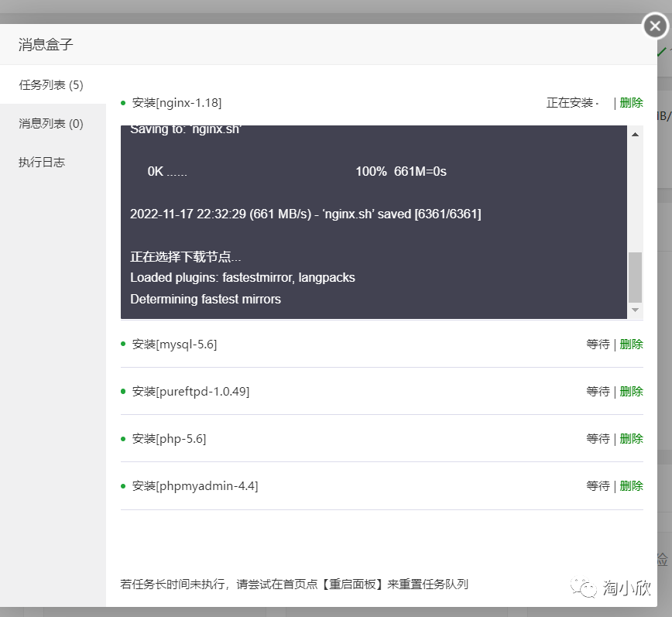Open the 任务列表 (5) tab

pyautogui.click(x=51, y=85)
